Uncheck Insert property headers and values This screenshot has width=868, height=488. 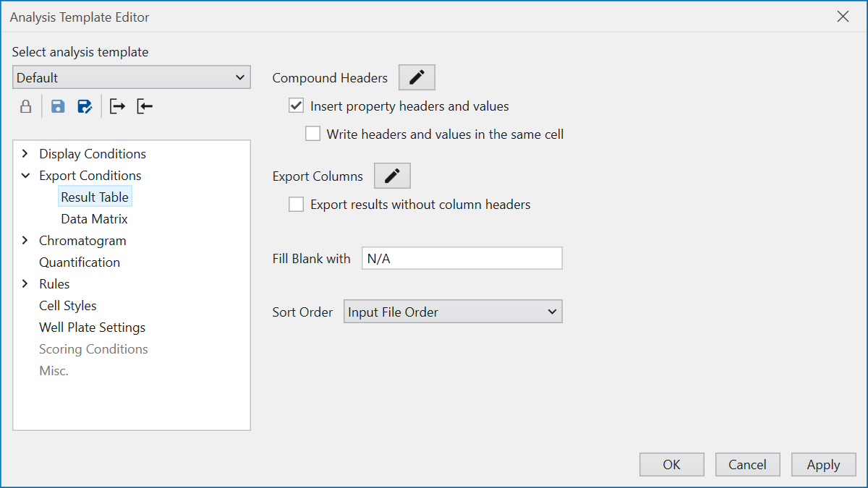click(x=296, y=106)
